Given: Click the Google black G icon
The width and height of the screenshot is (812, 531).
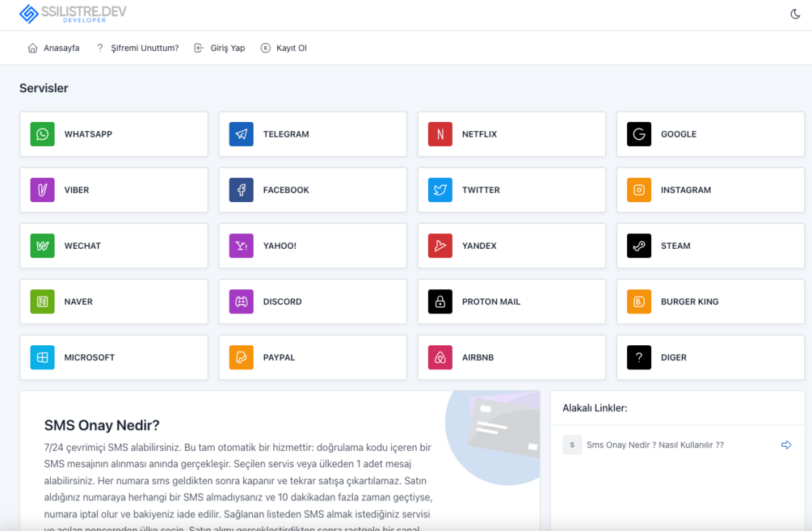Looking at the screenshot, I should click(639, 134).
